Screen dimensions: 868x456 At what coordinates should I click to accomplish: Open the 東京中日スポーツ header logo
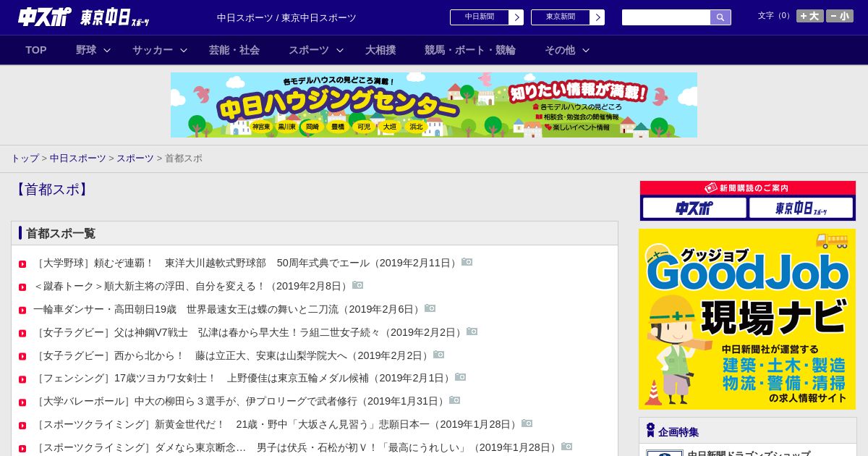[x=115, y=17]
